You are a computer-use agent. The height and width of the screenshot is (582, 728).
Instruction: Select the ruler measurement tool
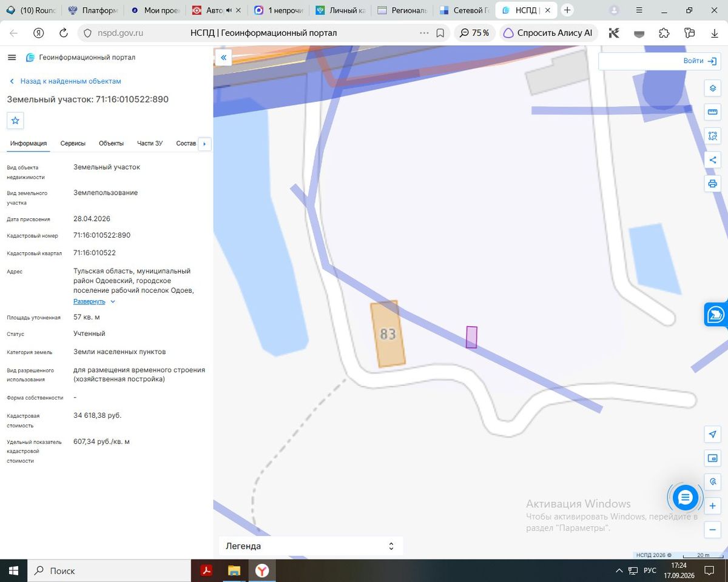coord(713,112)
